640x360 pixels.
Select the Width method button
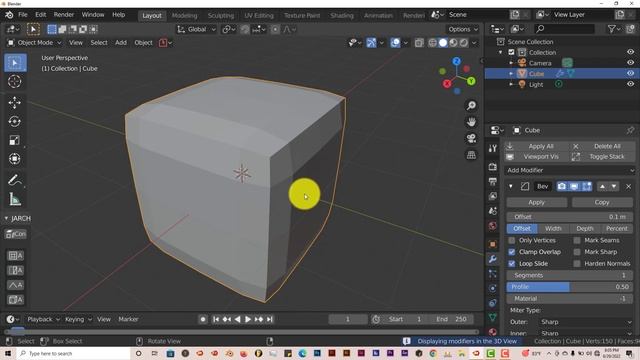553,229
